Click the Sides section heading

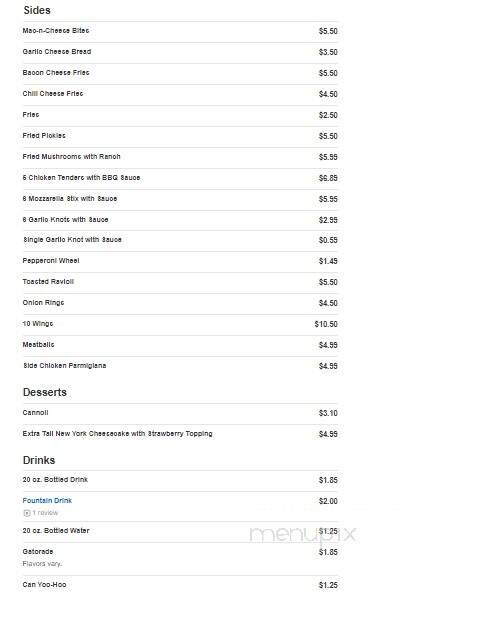(37, 10)
